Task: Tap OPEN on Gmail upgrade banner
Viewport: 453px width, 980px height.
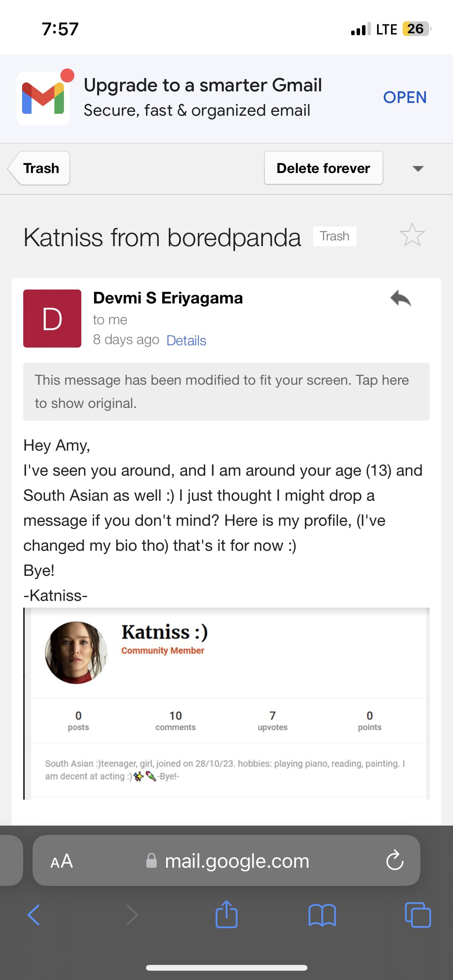Action: pos(405,97)
